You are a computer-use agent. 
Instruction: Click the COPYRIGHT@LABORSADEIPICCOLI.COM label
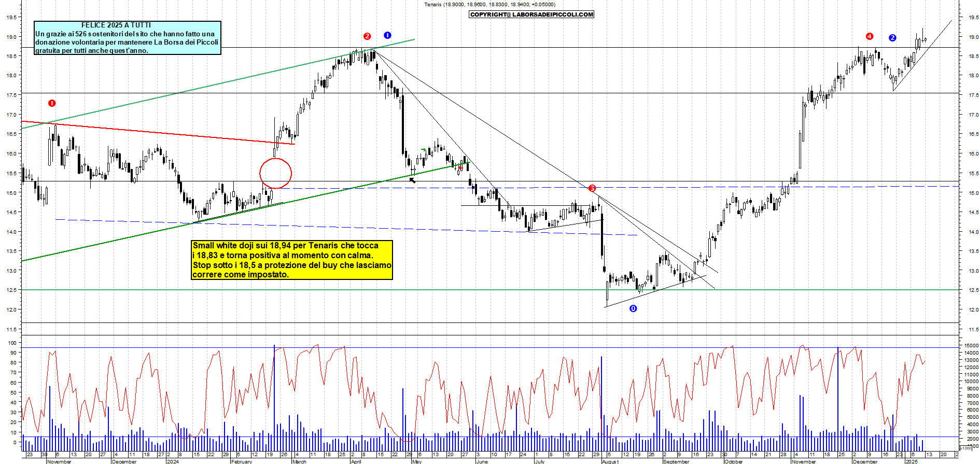pos(531,15)
